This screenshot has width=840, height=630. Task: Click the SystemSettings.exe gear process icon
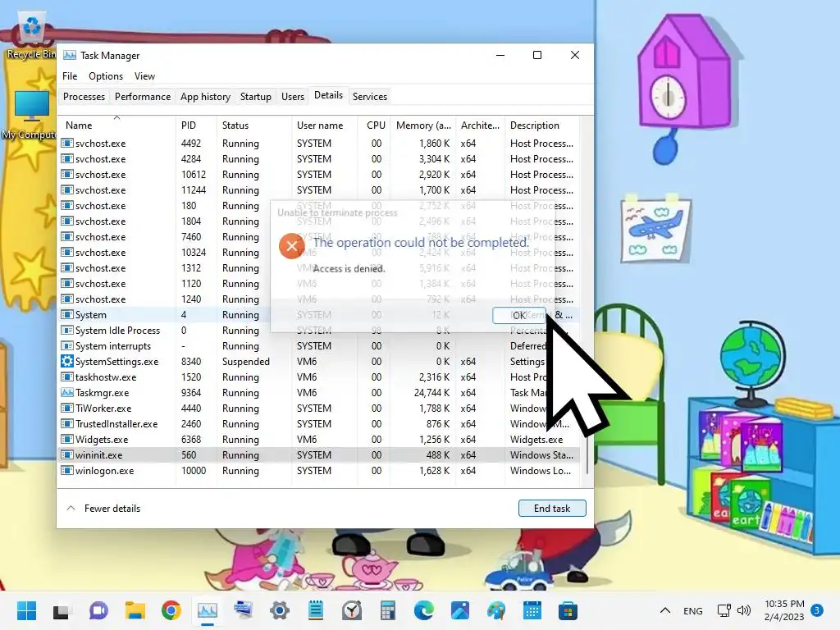pos(67,361)
